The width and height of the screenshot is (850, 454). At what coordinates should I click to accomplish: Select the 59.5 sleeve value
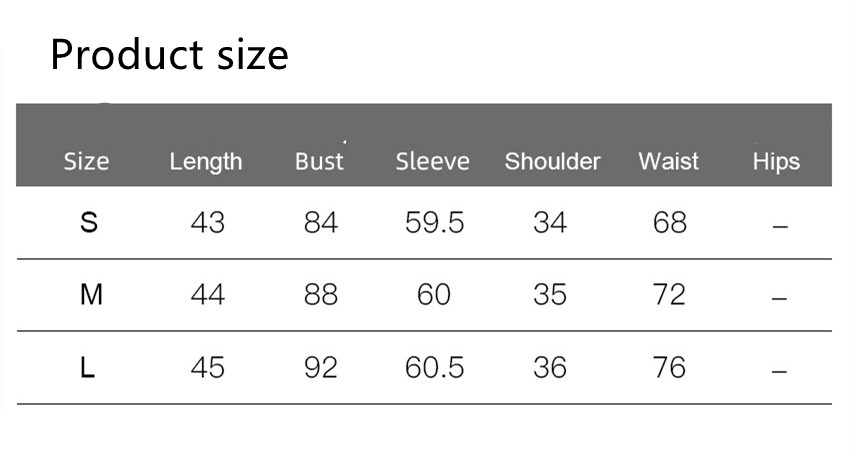(x=434, y=223)
